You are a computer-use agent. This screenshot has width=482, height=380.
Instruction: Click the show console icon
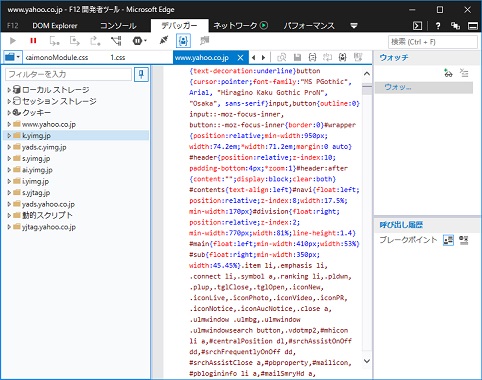pos(417,26)
